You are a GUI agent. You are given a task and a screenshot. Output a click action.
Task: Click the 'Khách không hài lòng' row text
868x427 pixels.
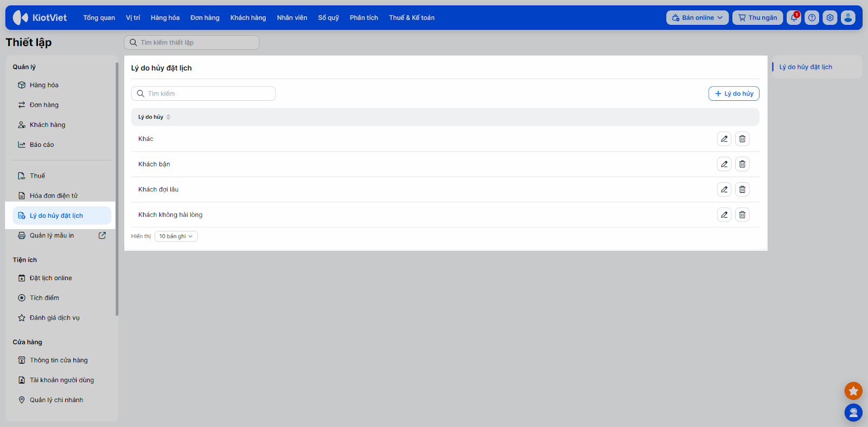[x=170, y=215]
